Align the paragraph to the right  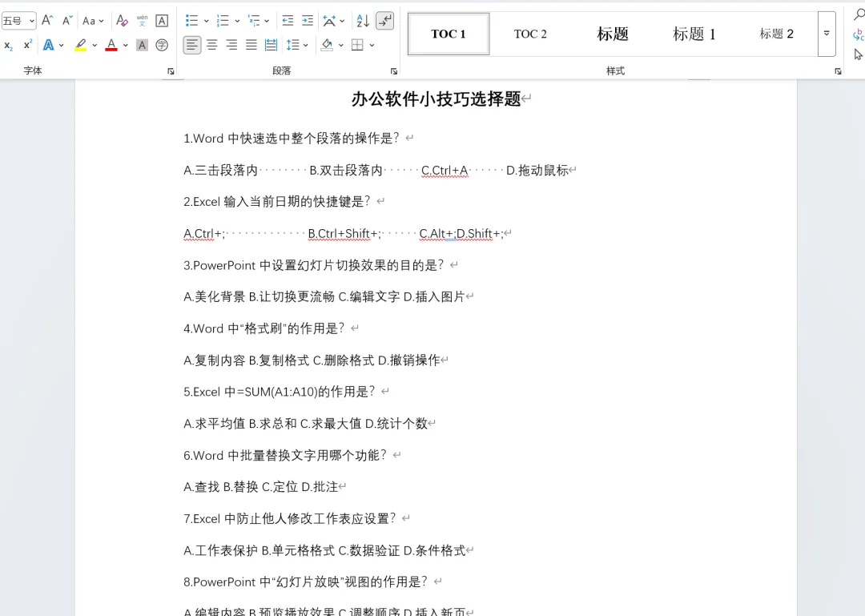(231, 46)
